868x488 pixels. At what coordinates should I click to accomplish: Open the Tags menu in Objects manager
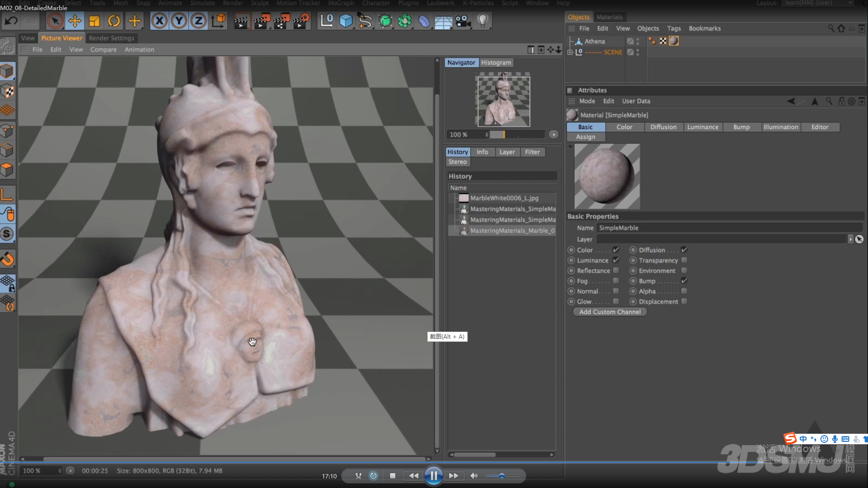(x=674, y=28)
